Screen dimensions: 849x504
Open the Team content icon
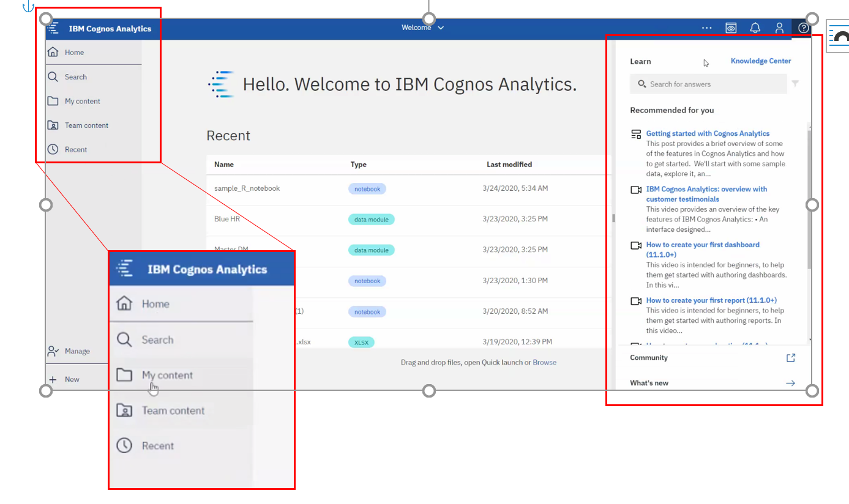pyautogui.click(x=52, y=125)
